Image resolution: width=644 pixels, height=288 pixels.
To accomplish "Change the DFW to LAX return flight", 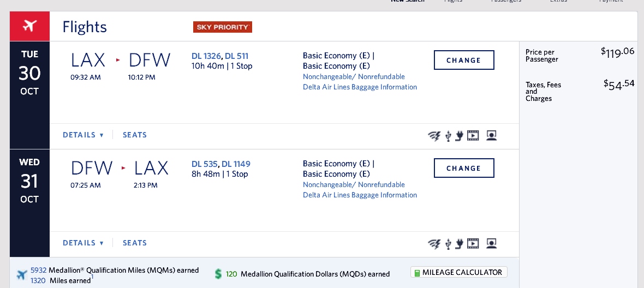I will pos(464,169).
